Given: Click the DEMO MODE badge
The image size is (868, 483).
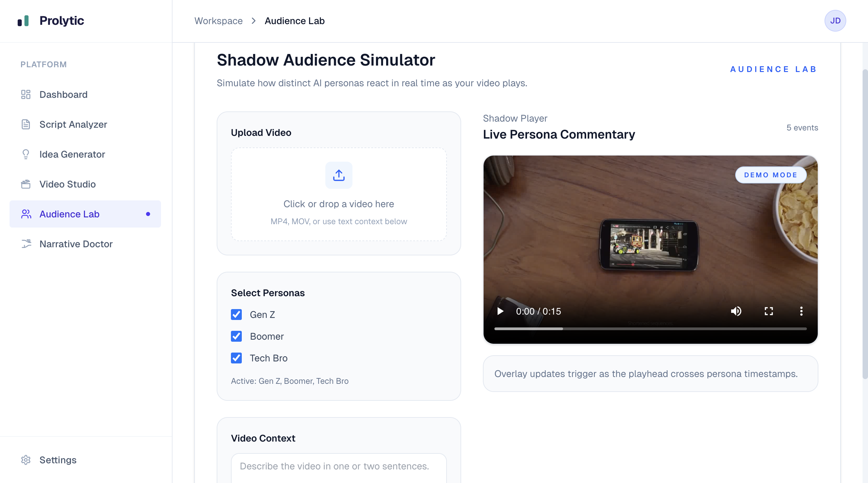Looking at the screenshot, I should pyautogui.click(x=771, y=175).
